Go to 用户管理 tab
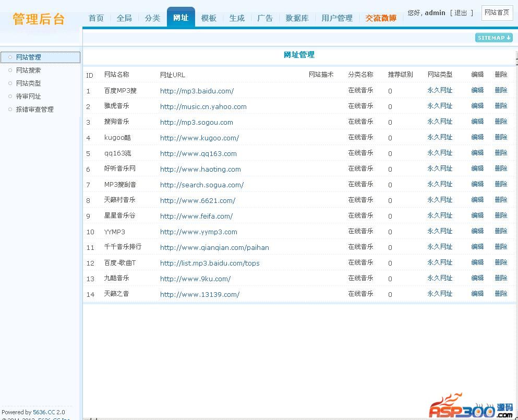The width and height of the screenshot is (518, 420). pos(337,18)
